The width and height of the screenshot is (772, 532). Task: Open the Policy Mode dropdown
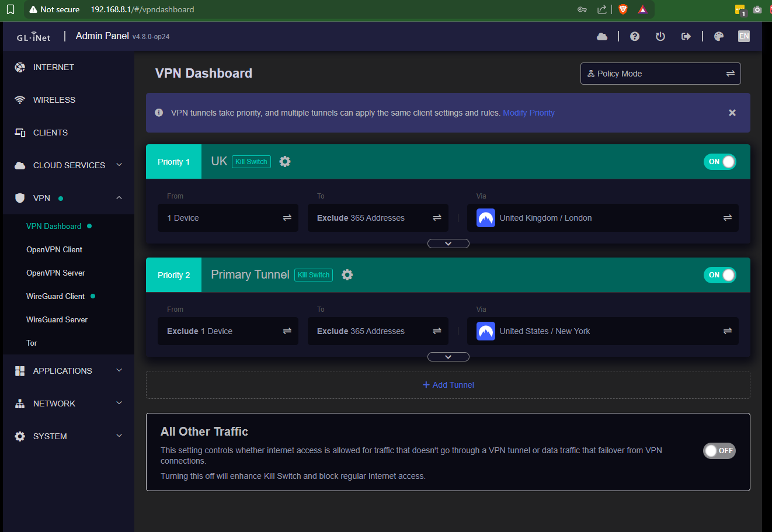[x=660, y=74]
